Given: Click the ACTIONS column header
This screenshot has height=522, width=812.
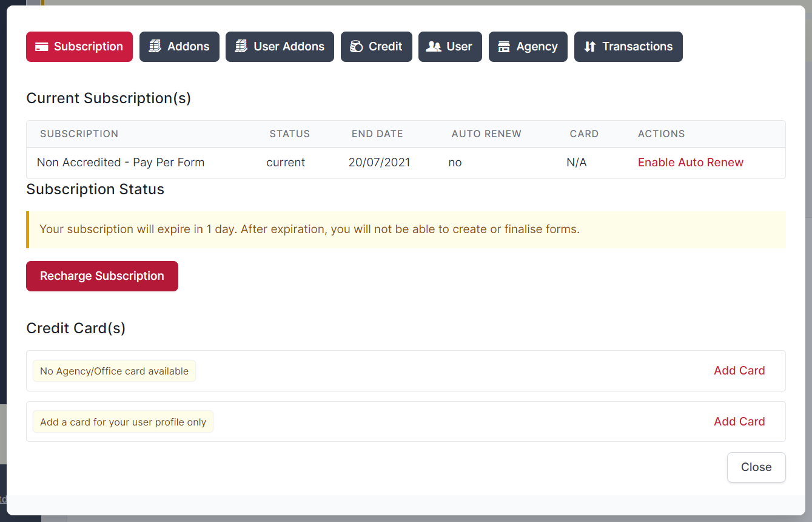Looking at the screenshot, I should coord(662,134).
